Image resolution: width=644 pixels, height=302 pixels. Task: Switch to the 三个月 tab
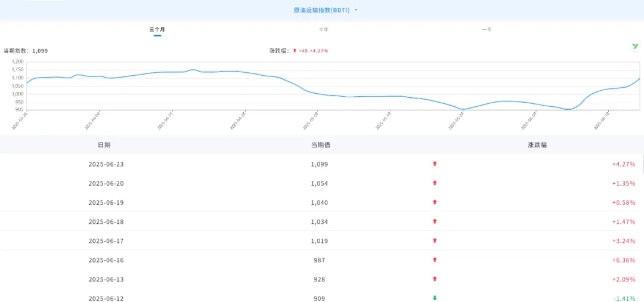[x=157, y=29]
